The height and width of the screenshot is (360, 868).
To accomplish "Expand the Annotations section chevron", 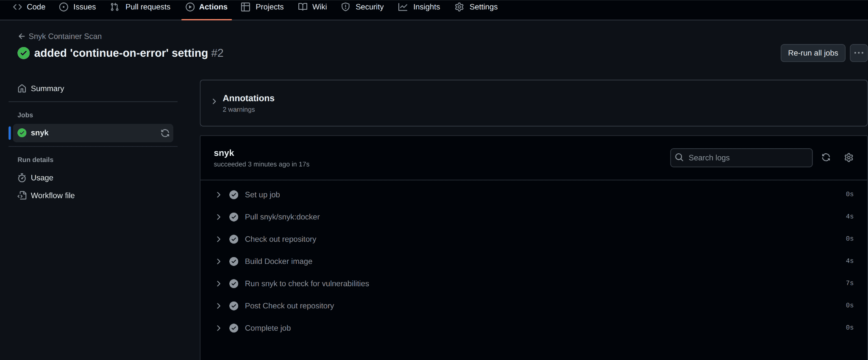I will (x=214, y=101).
